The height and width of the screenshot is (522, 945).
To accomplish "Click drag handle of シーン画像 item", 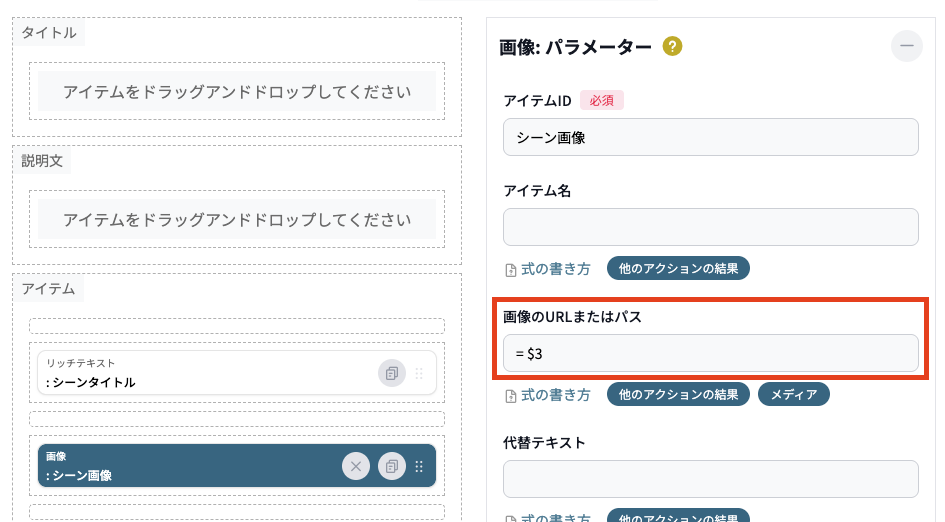I will tap(419, 466).
